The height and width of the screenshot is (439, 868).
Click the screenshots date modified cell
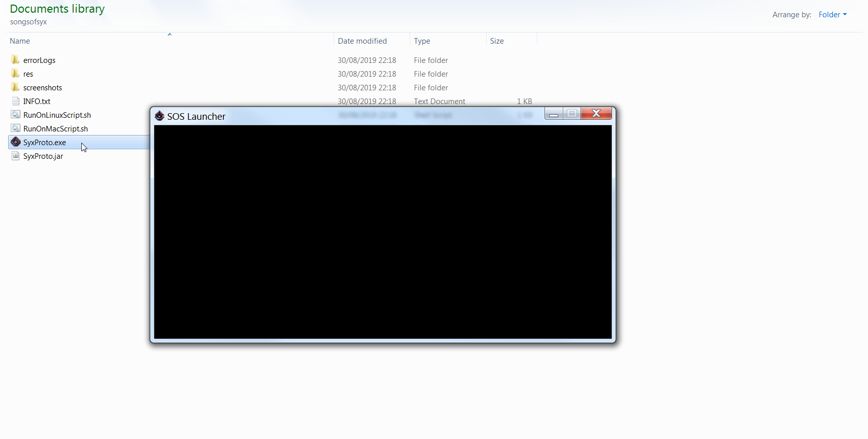click(x=367, y=88)
